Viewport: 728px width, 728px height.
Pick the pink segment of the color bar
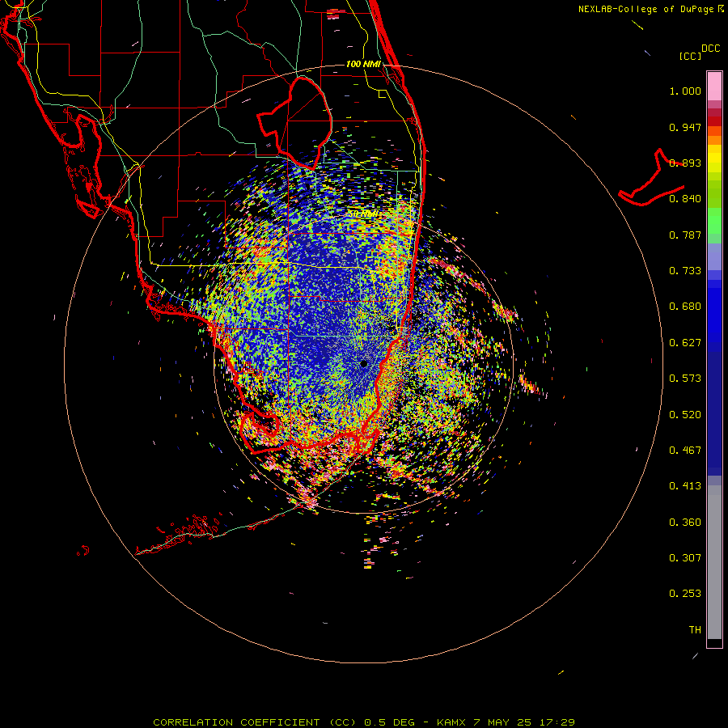point(714,86)
